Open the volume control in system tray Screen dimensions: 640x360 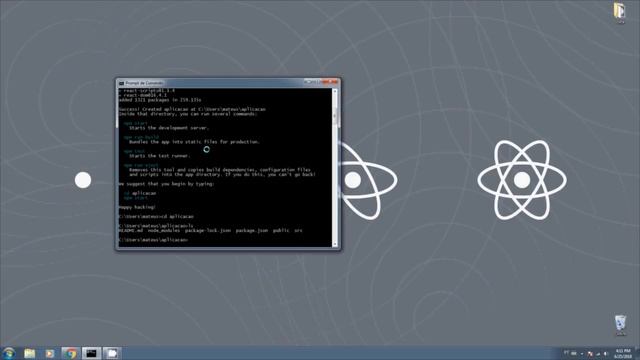pos(606,353)
